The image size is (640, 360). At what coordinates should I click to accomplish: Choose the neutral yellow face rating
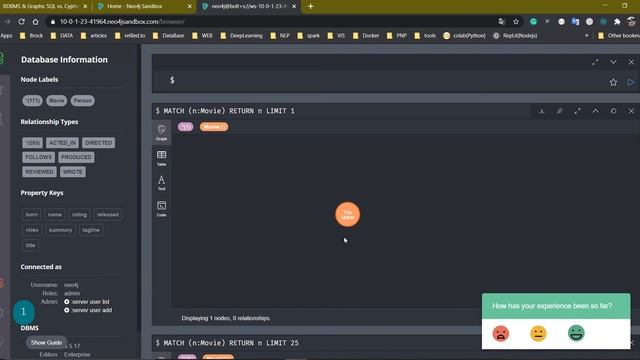click(x=538, y=333)
